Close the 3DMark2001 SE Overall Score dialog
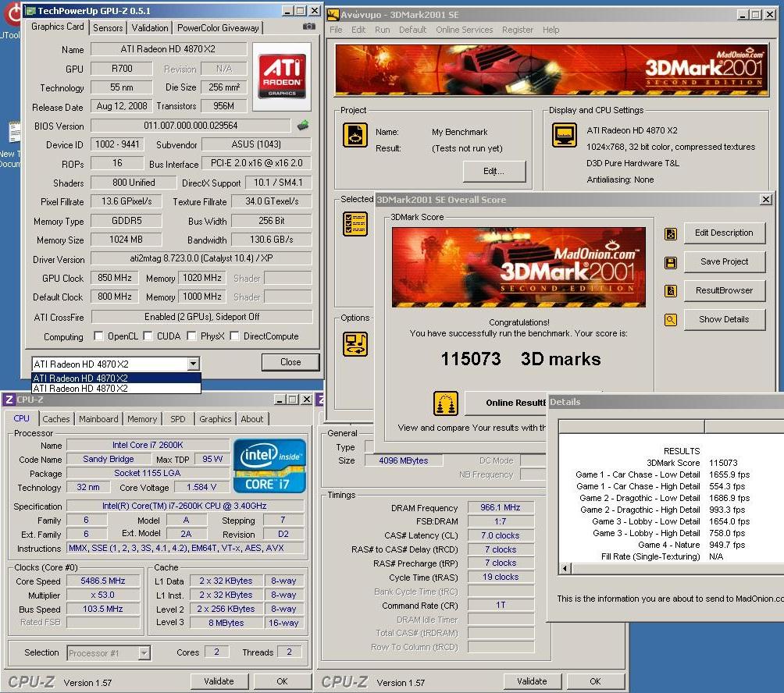The height and width of the screenshot is (693, 784). tap(765, 199)
